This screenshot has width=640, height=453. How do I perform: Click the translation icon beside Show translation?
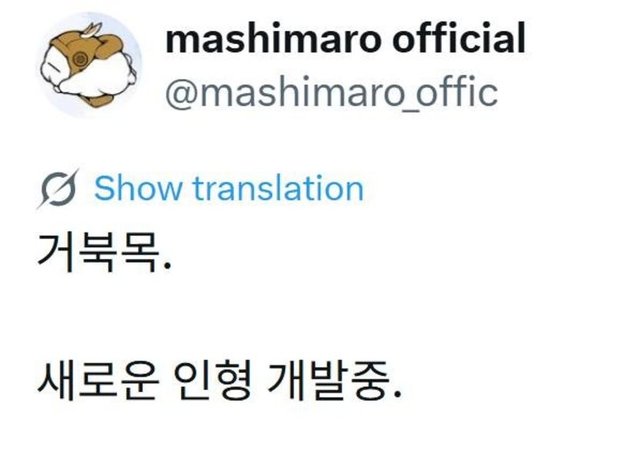[59, 188]
